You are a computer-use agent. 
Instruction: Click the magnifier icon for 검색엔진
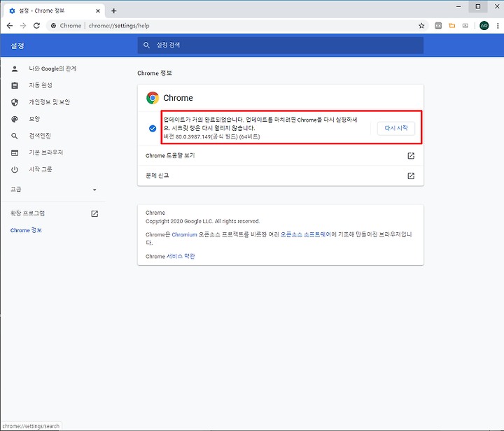(x=15, y=136)
